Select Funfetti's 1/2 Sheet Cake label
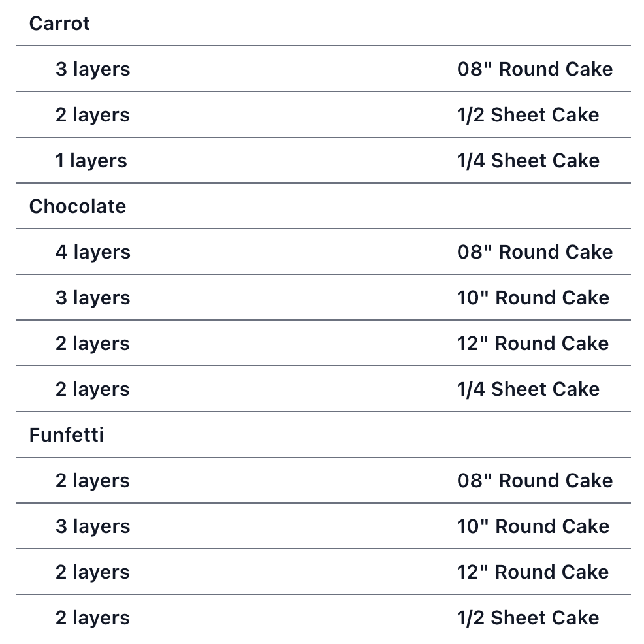The height and width of the screenshot is (644, 644). [x=528, y=618]
